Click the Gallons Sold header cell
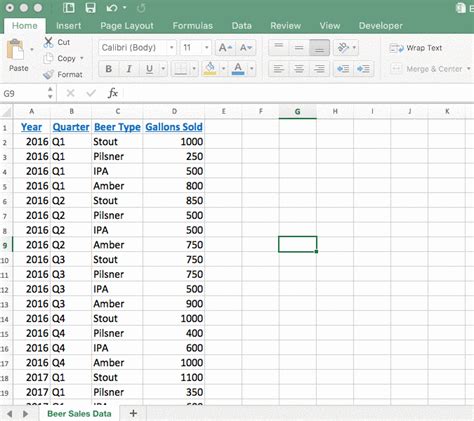The height and width of the screenshot is (421, 474). (x=174, y=127)
